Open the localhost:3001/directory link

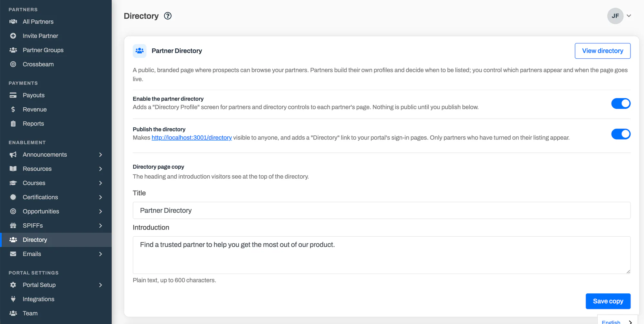[192, 138]
